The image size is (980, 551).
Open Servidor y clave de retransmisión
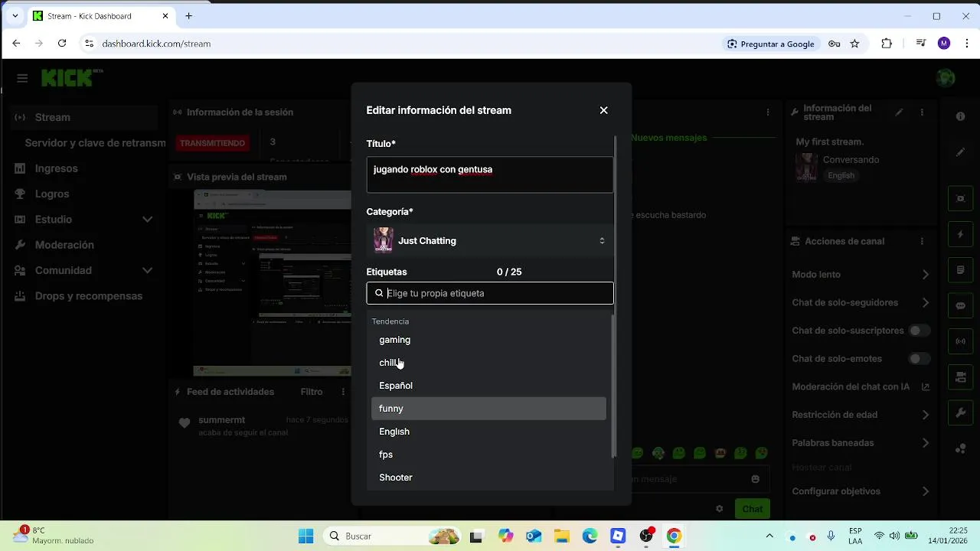click(95, 143)
